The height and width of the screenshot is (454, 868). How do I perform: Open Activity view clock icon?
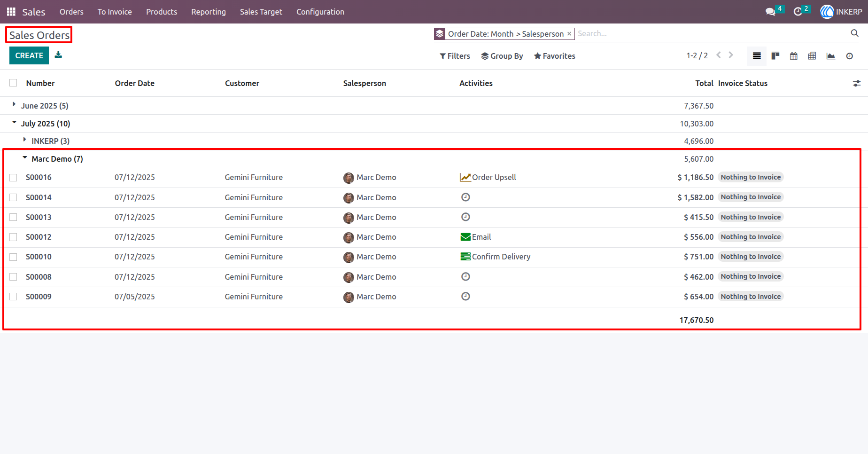coord(850,56)
